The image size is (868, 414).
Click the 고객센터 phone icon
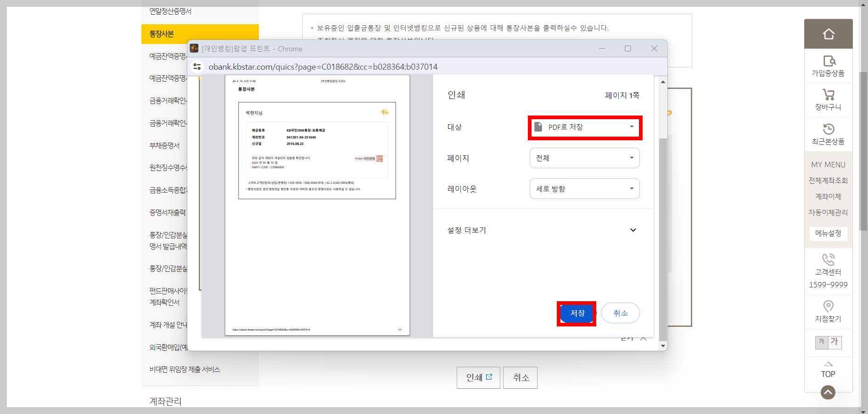[828, 259]
